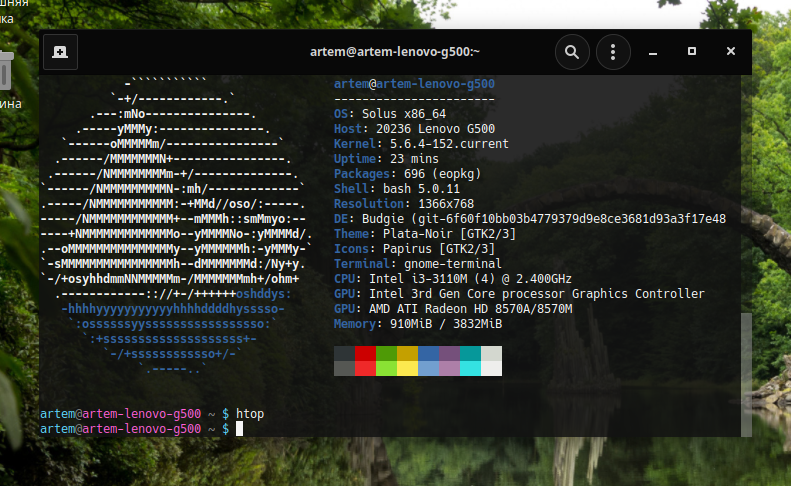Click the 'Host: 20236 Lenovo G500' line

(414, 129)
